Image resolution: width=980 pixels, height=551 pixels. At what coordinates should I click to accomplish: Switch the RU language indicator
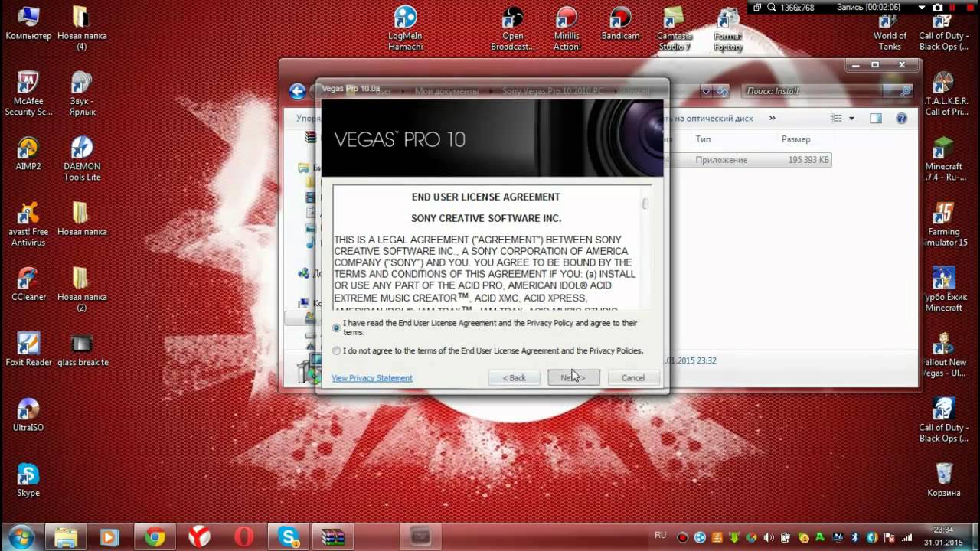(x=660, y=535)
